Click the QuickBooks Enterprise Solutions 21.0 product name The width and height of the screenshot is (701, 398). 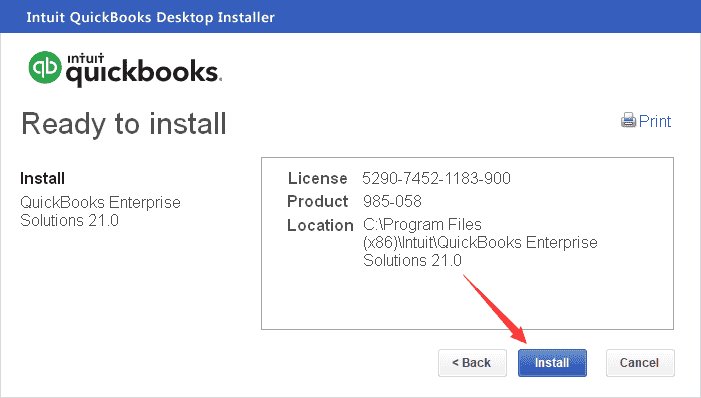click(100, 211)
